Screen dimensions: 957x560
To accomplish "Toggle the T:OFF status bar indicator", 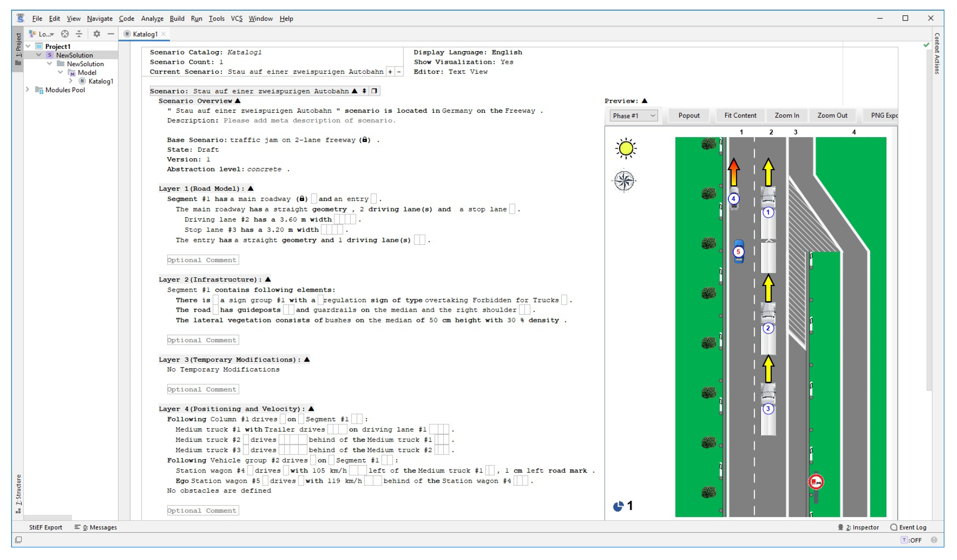I will pyautogui.click(x=911, y=540).
